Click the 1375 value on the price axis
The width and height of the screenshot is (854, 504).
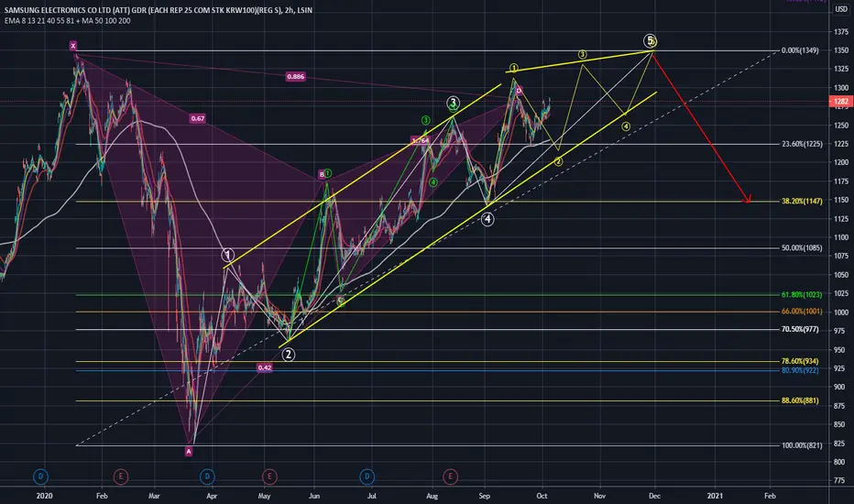point(841,32)
